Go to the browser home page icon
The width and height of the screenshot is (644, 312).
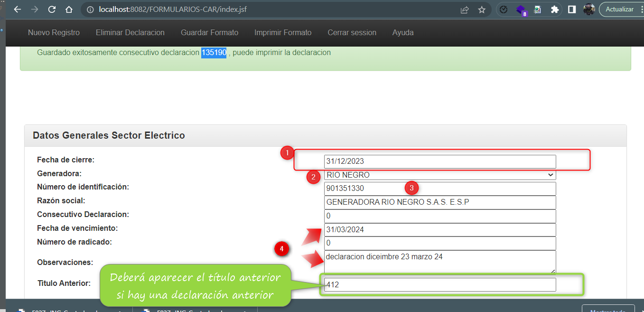point(69,9)
